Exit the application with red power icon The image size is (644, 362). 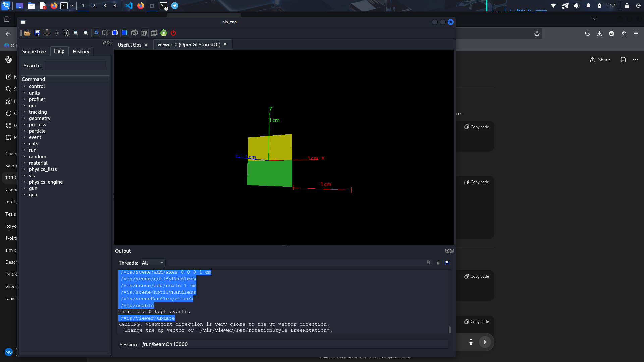click(x=173, y=33)
